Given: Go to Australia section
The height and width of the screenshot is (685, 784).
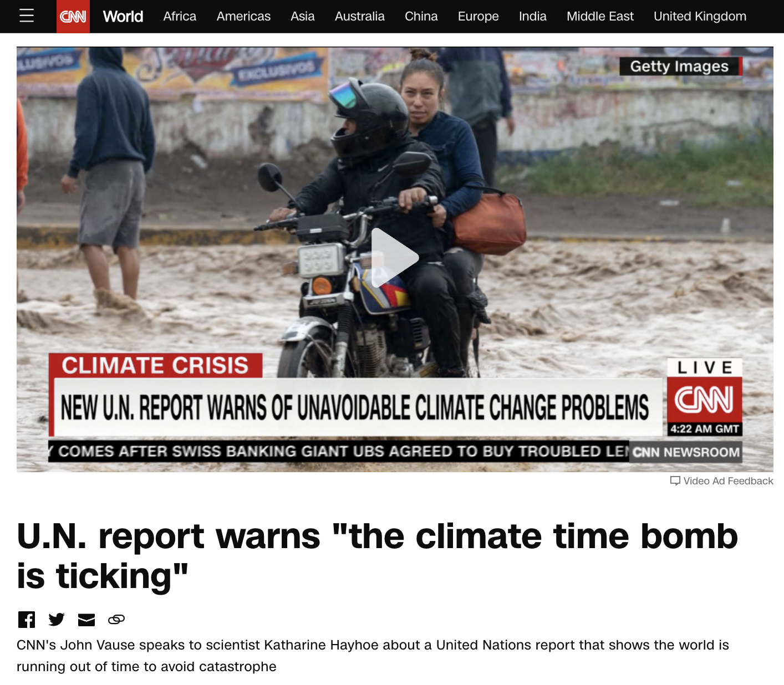Looking at the screenshot, I should (360, 17).
